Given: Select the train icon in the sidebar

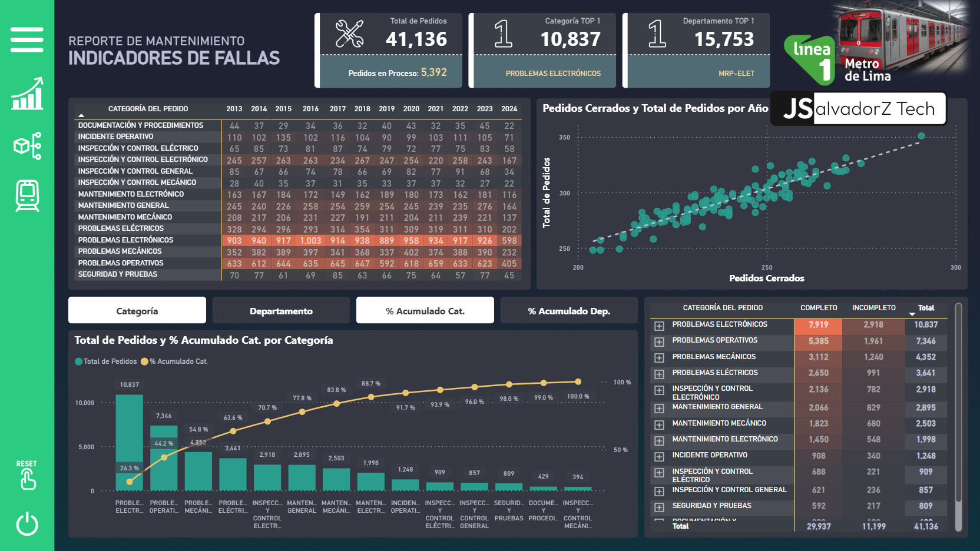Looking at the screenshot, I should point(27,195).
